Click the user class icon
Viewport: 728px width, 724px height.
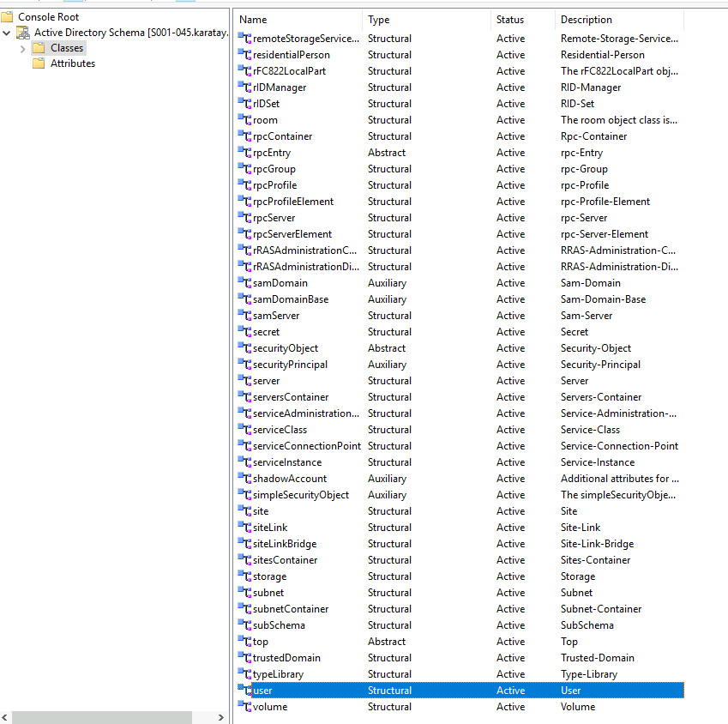click(244, 690)
